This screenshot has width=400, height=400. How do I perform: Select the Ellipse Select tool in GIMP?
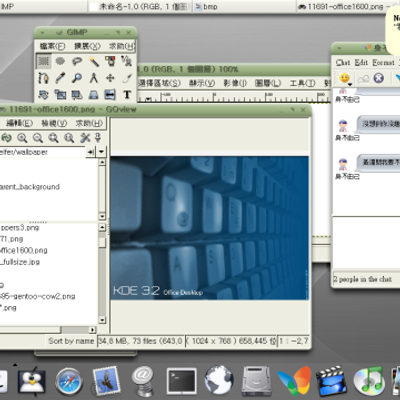(x=60, y=61)
